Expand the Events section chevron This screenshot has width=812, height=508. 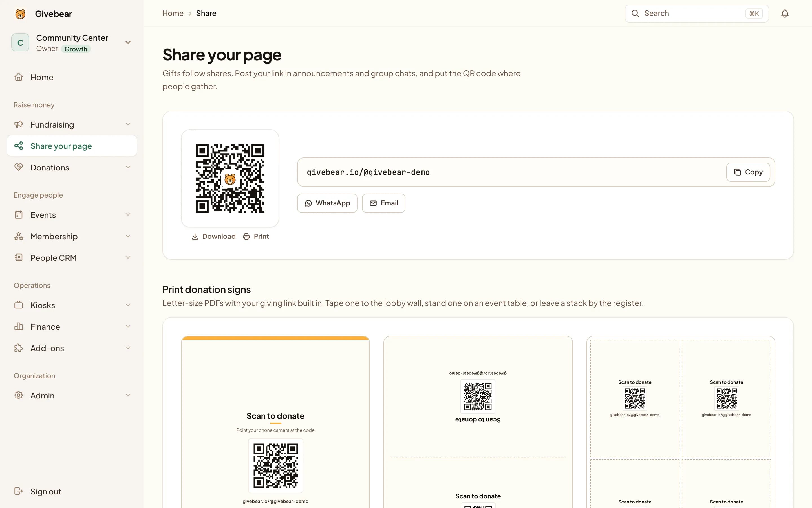point(128,215)
